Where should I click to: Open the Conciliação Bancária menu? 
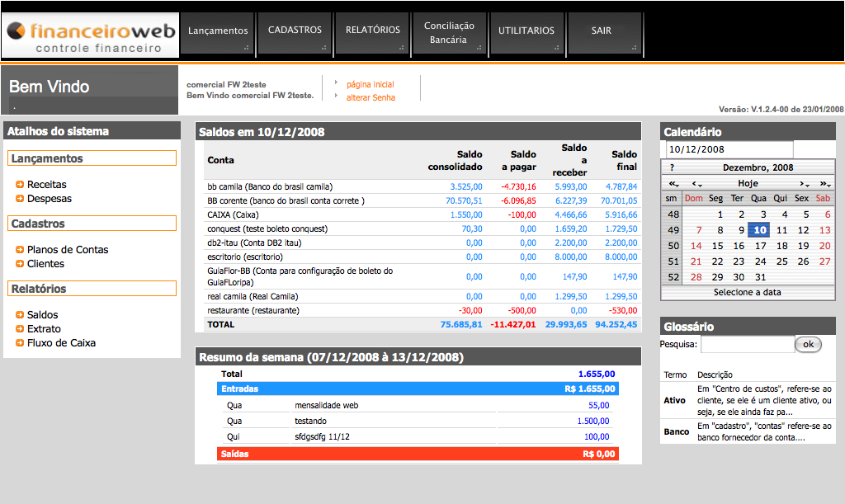450,33
